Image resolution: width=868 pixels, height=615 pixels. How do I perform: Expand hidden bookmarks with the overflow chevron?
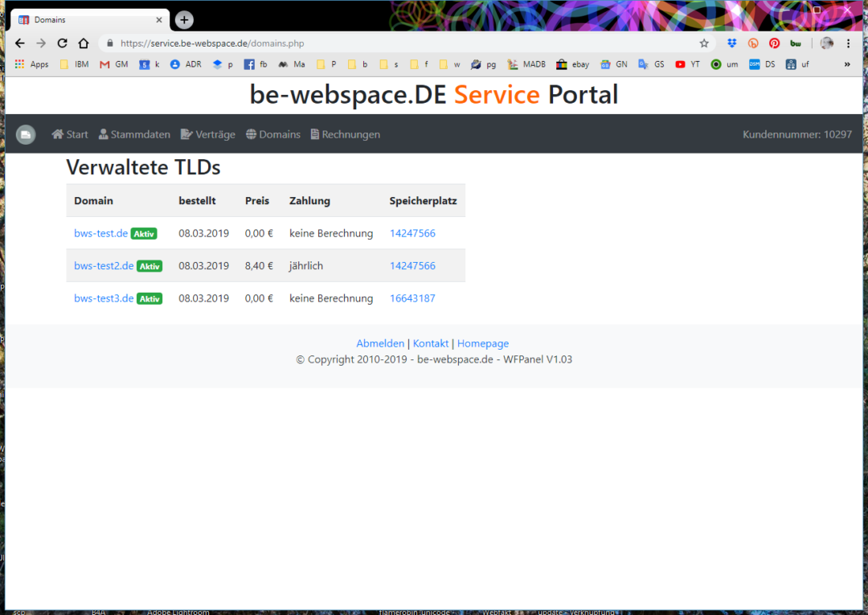[845, 64]
